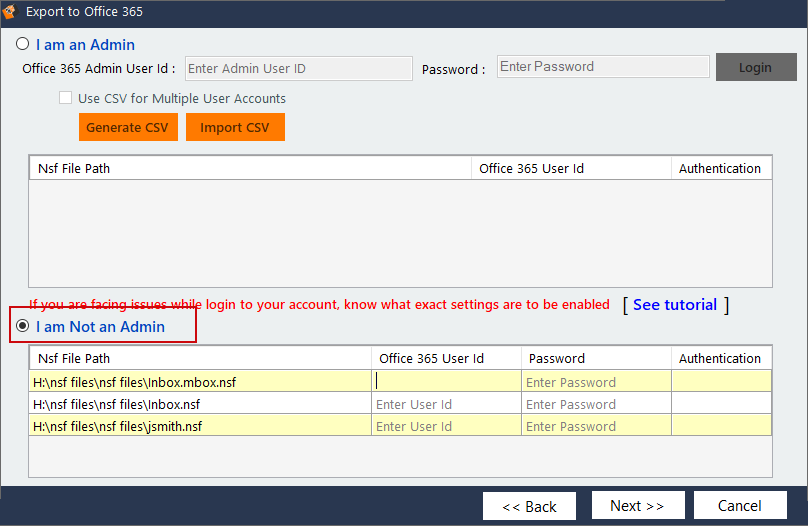This screenshot has width=808, height=526.
Task: Click Authentication cell for jsmith.nsf row
Action: tap(721, 426)
